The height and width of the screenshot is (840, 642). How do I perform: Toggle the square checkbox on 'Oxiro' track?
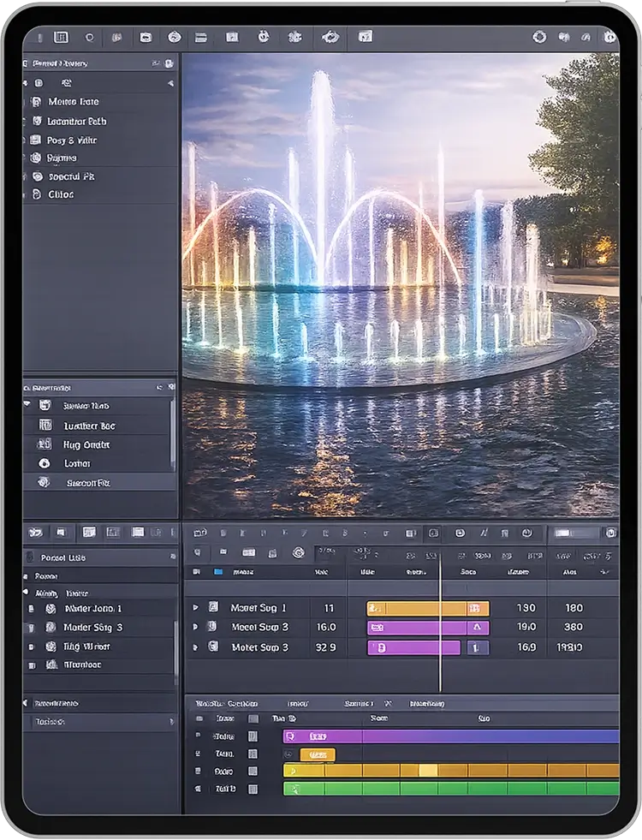coord(253,771)
